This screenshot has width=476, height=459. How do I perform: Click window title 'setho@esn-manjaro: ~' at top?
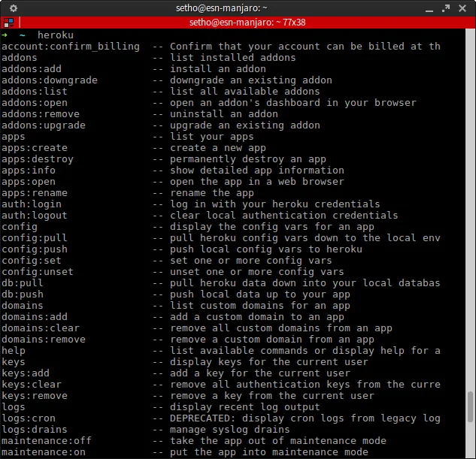pyautogui.click(x=222, y=8)
